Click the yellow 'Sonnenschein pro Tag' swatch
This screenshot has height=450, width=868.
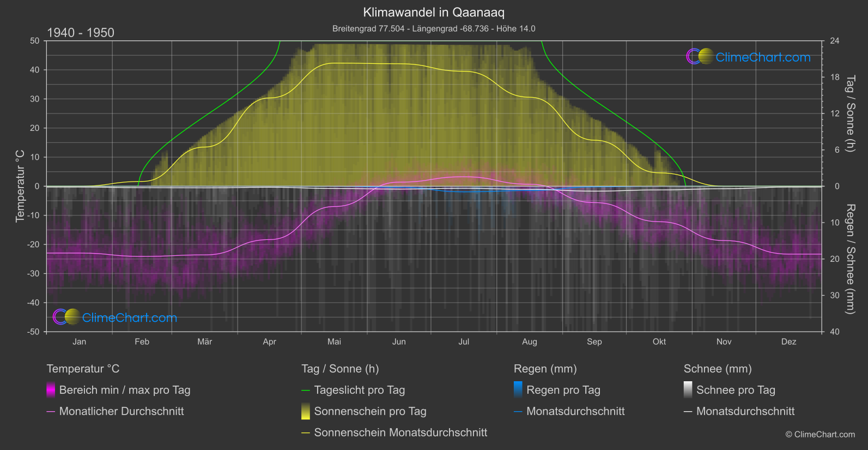coord(306,411)
